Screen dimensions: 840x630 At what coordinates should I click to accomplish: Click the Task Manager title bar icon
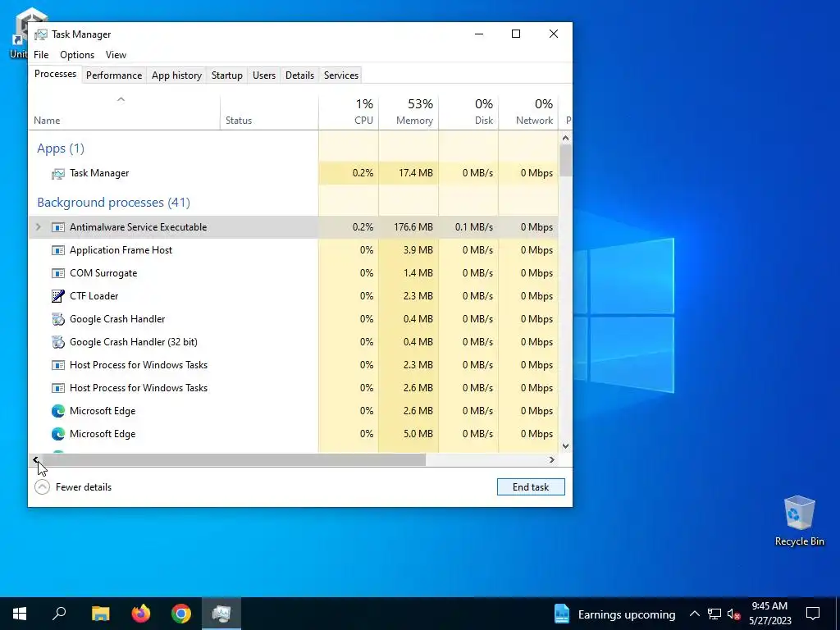41,34
